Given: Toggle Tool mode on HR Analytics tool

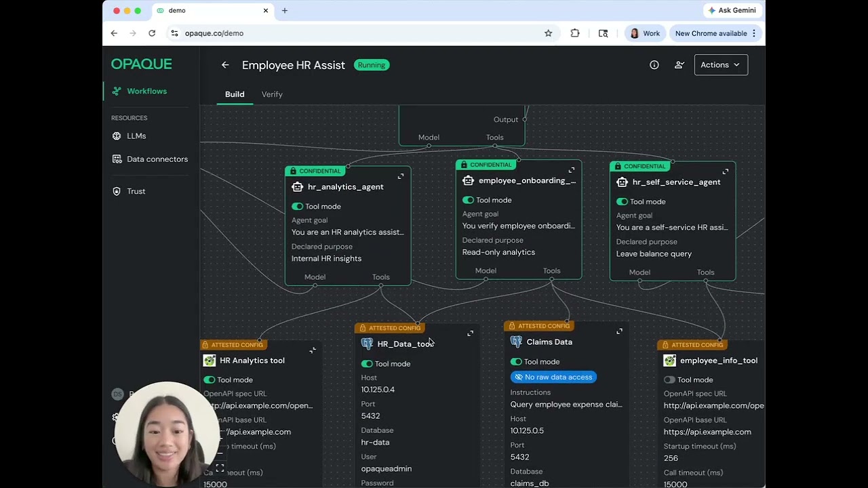Looking at the screenshot, I should click(210, 380).
